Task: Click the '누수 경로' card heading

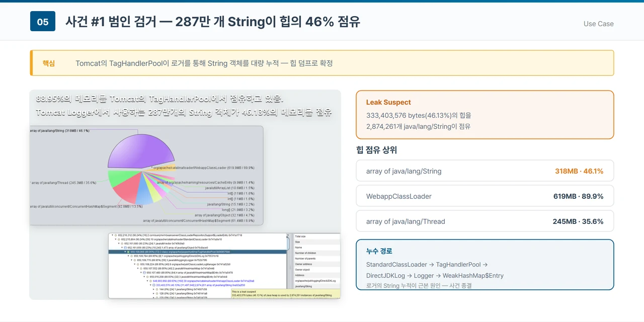Action: tap(379, 251)
